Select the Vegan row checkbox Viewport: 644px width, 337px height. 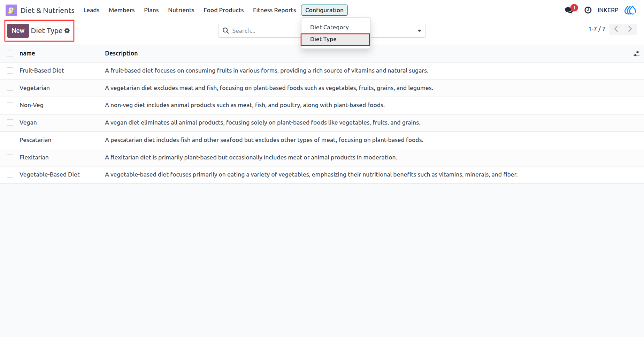[x=10, y=122]
